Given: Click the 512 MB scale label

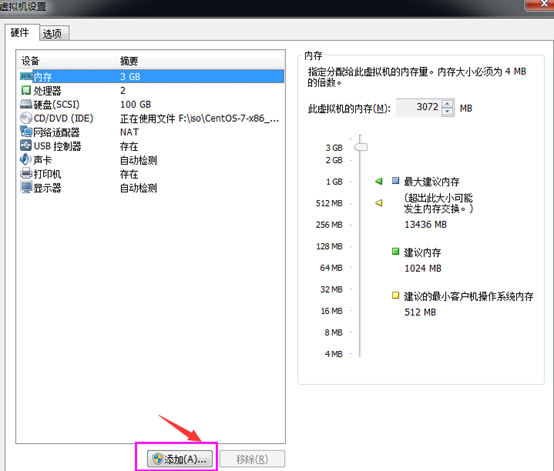Looking at the screenshot, I should tap(329, 203).
